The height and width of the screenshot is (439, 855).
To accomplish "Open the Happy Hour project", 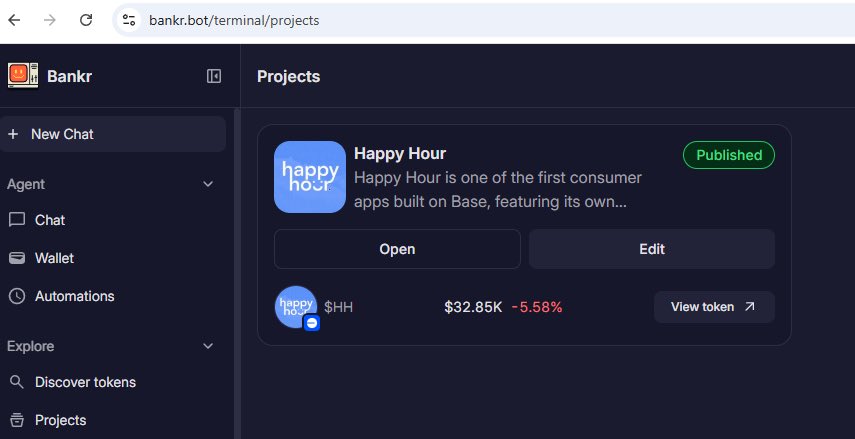I will [397, 249].
